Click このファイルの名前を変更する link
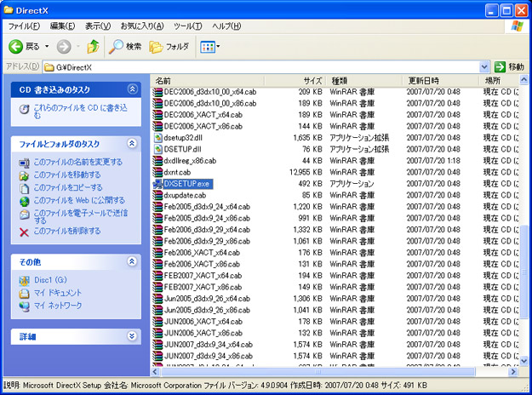The height and width of the screenshot is (395, 532). 77,163
